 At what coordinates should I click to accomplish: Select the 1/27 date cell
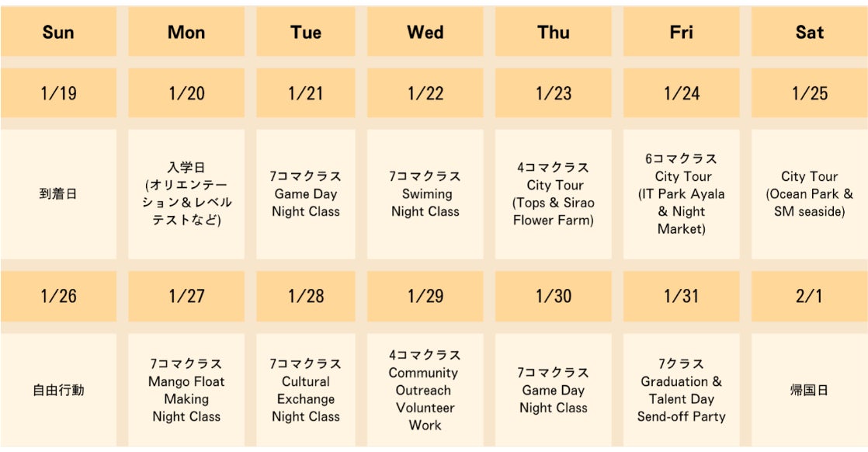coord(186,296)
